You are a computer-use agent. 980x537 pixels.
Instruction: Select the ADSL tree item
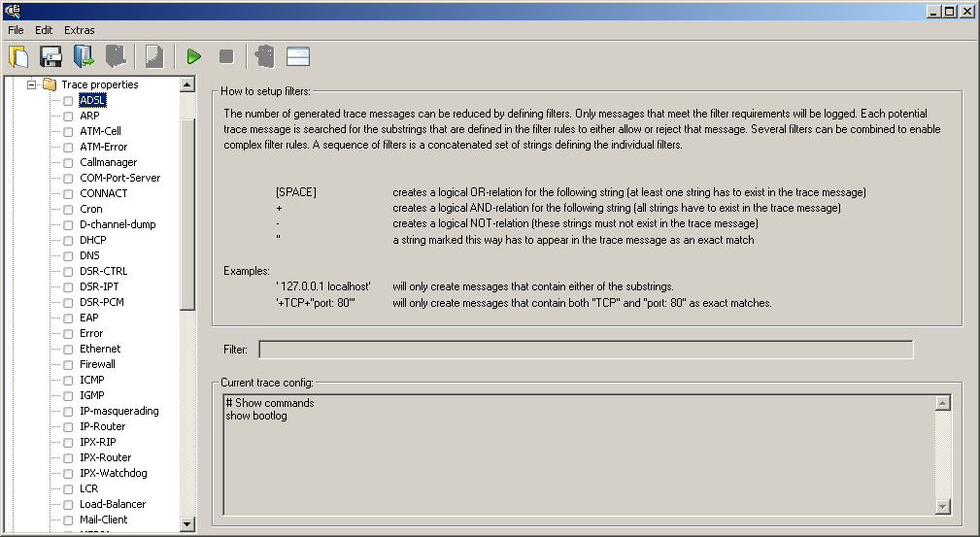click(92, 100)
